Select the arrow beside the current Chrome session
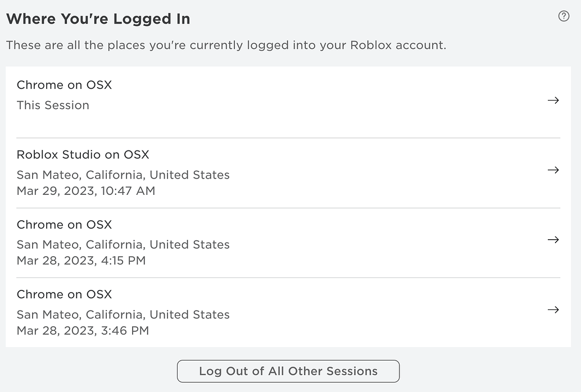Screen dimensions: 581x392 coord(553,100)
